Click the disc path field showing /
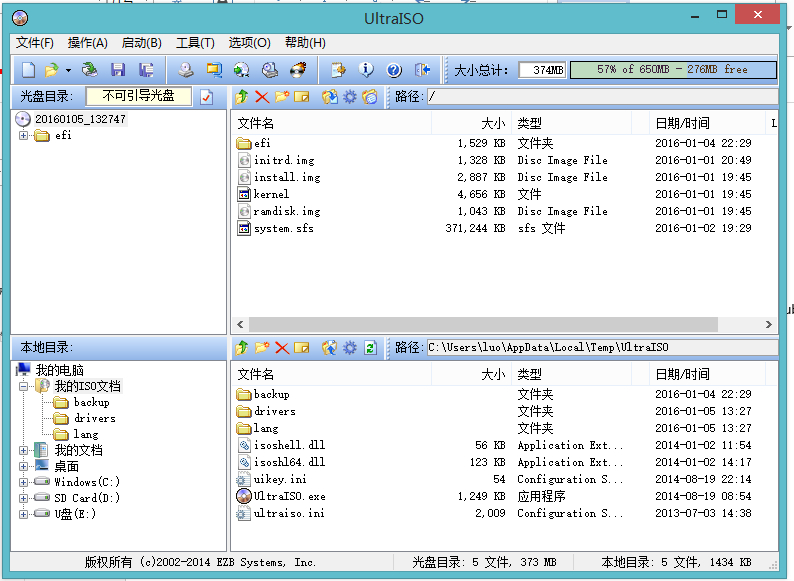Image resolution: width=794 pixels, height=581 pixels. click(x=602, y=96)
